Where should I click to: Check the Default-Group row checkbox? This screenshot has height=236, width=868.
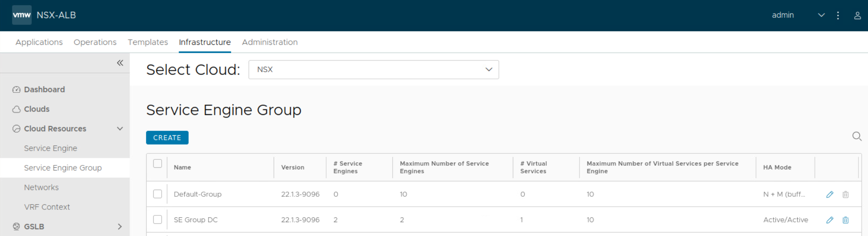[x=158, y=194]
